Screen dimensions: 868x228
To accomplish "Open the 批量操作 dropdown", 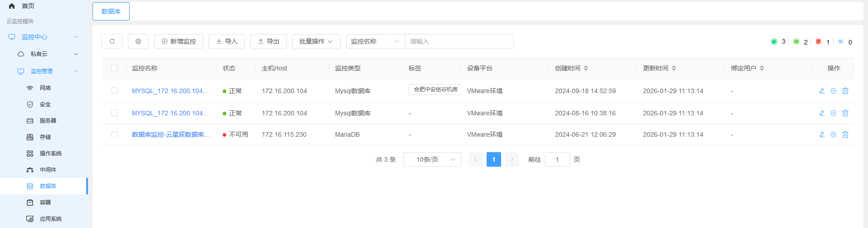I will (x=316, y=41).
